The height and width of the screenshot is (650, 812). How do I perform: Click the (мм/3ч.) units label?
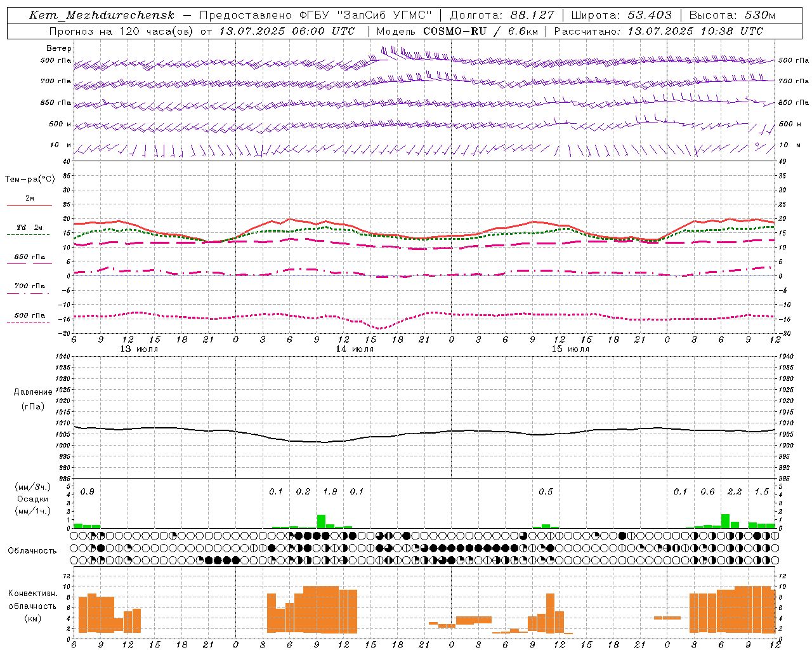click(x=33, y=487)
